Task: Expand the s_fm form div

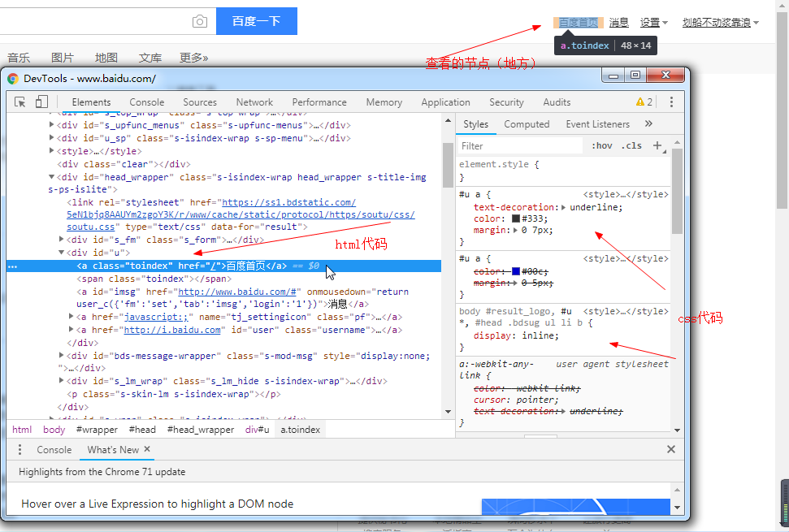Action: pos(62,240)
